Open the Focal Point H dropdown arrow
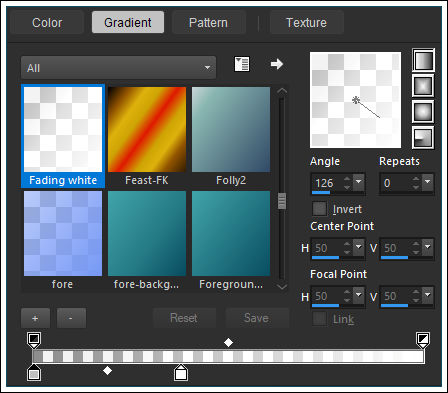This screenshot has height=393, width=448. tap(359, 295)
